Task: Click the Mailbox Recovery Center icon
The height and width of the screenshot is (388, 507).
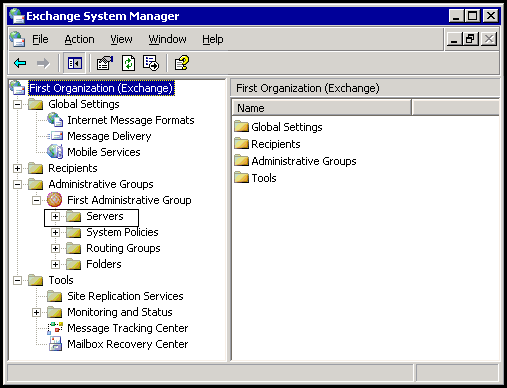Action: [55, 344]
